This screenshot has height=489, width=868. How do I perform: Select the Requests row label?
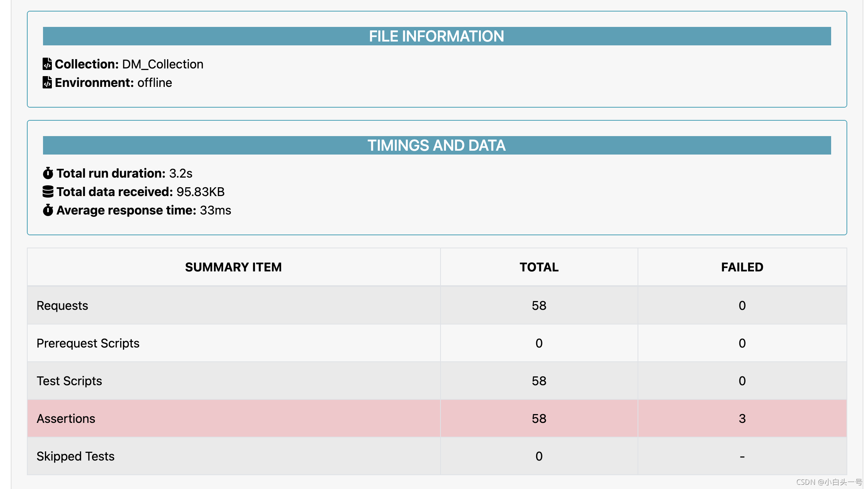pos(62,305)
